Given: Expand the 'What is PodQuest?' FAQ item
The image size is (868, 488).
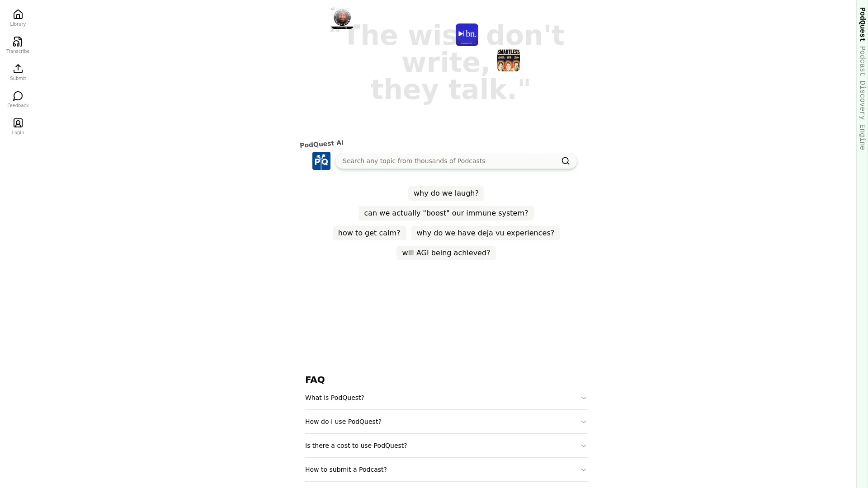Looking at the screenshot, I should 446,398.
